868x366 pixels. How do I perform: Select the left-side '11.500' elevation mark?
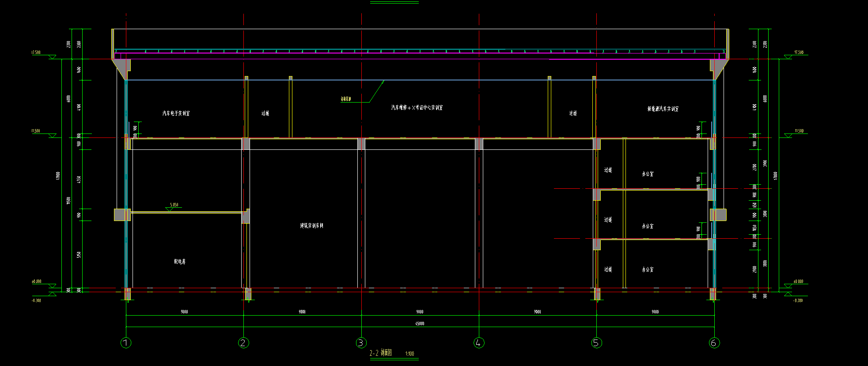pos(36,131)
